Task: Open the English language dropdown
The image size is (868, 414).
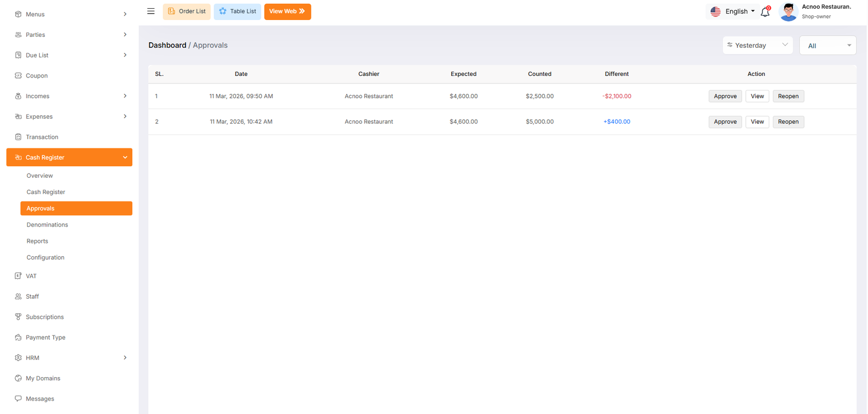Action: point(733,11)
